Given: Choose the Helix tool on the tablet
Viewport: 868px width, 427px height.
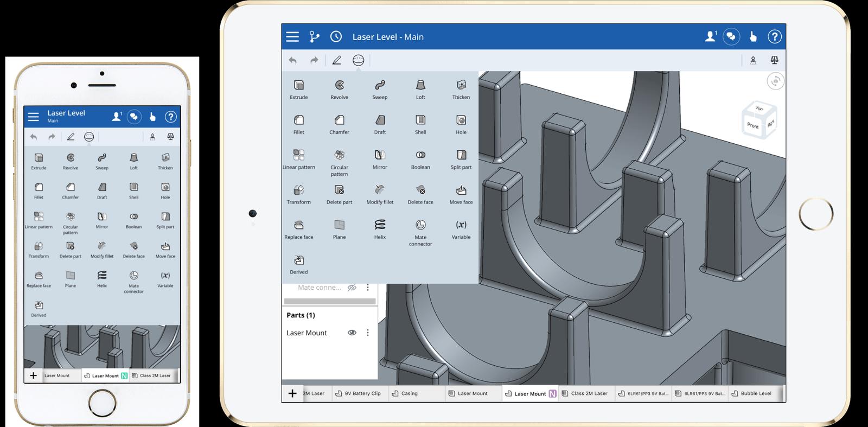Looking at the screenshot, I should pos(380,228).
